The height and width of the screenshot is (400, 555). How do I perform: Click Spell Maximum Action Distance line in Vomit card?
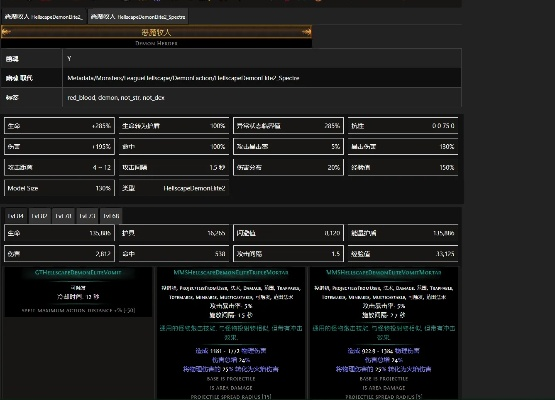coord(78,310)
